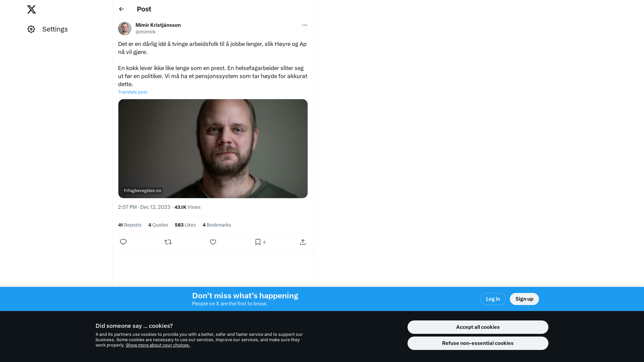Translate the post text
Screen dimensions: 644x362
132,92
